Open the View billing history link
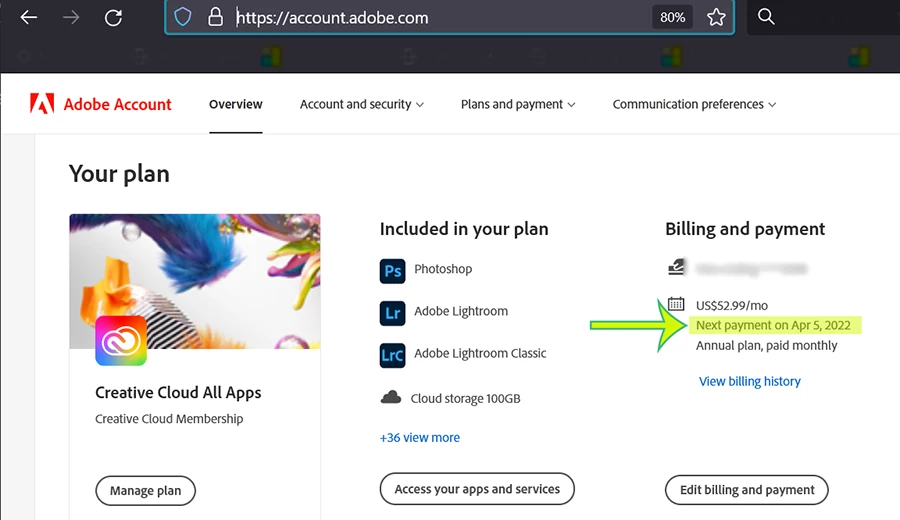The image size is (900, 520). pos(750,381)
